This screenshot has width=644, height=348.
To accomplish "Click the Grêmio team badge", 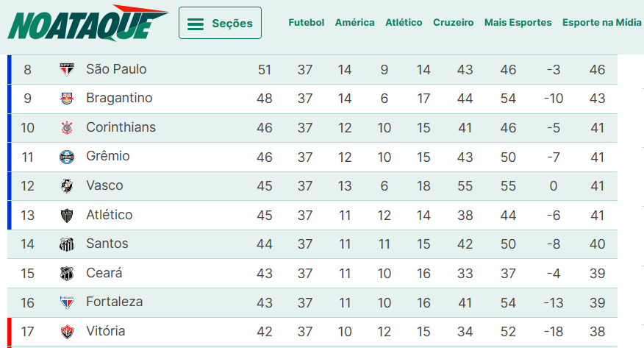I will [67, 157].
